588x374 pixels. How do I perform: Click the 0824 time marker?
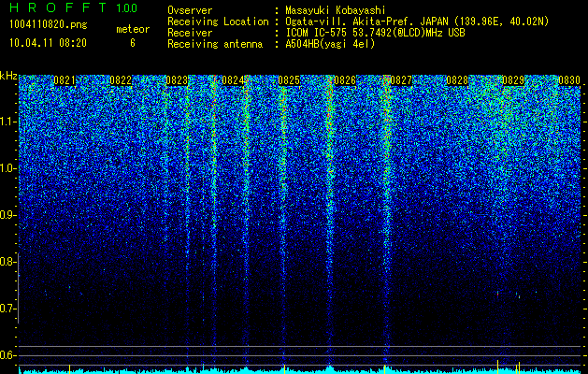pyautogui.click(x=233, y=80)
